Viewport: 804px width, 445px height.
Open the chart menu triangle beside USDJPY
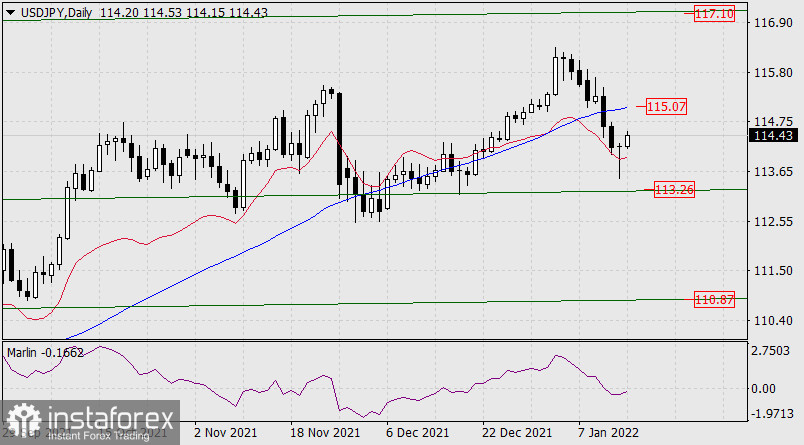click(x=10, y=12)
